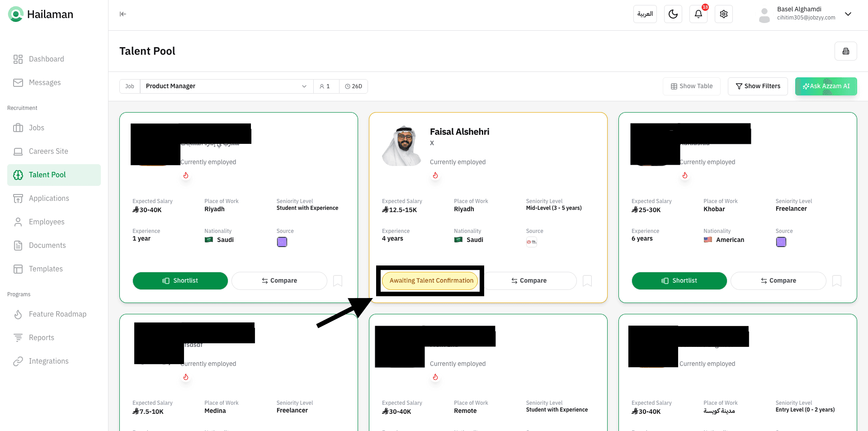Click Show Filters button

pyautogui.click(x=758, y=86)
